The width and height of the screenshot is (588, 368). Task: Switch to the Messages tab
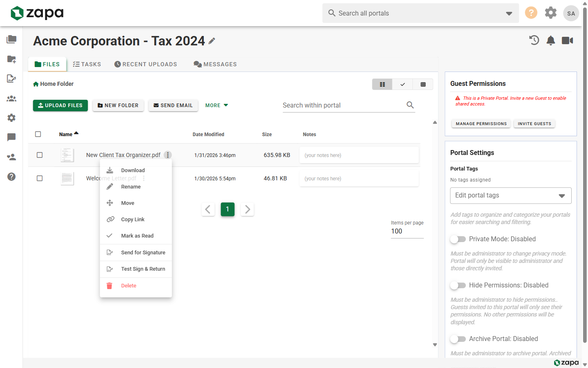(x=215, y=64)
